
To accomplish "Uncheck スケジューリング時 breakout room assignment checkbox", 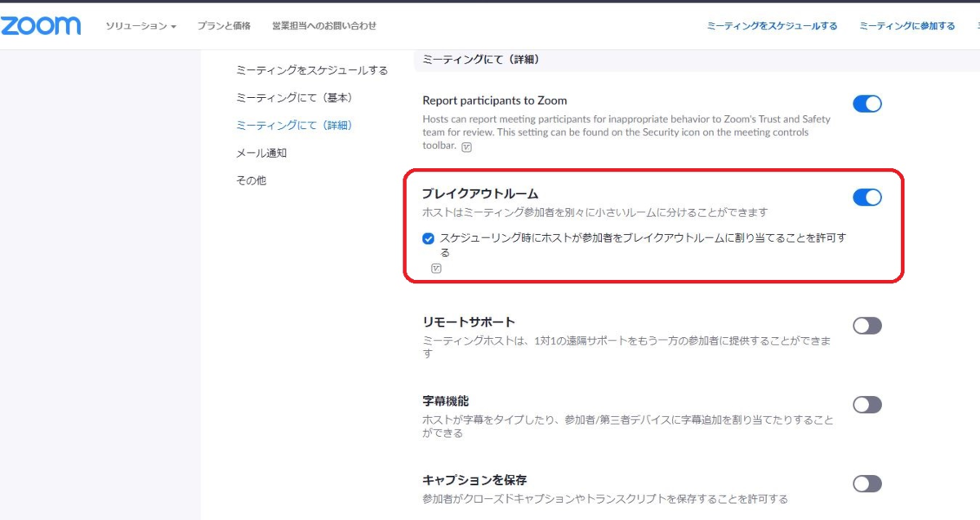I will click(x=429, y=239).
